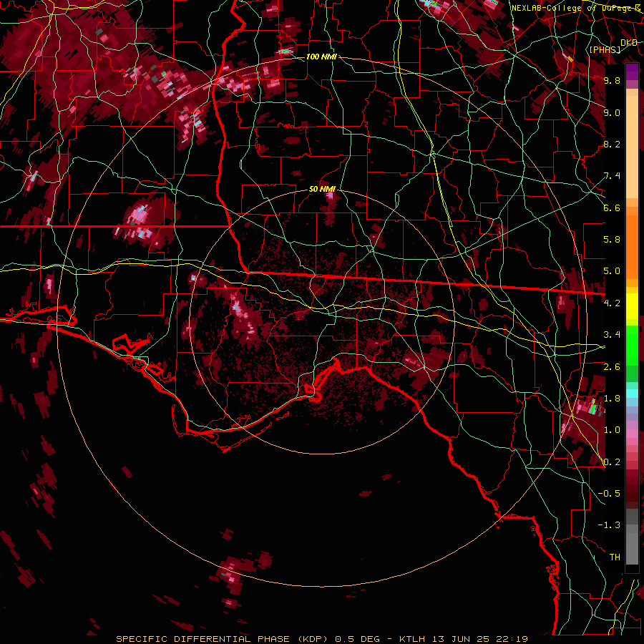This screenshot has width=644, height=644.
Task: Click the 'KTLH 13 JUN 25 22:19' timestamp
Action: point(464,639)
